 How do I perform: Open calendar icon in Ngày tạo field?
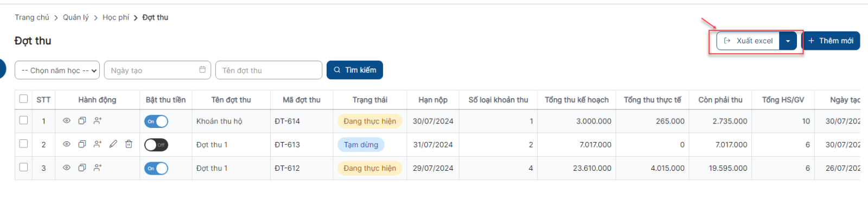click(202, 69)
